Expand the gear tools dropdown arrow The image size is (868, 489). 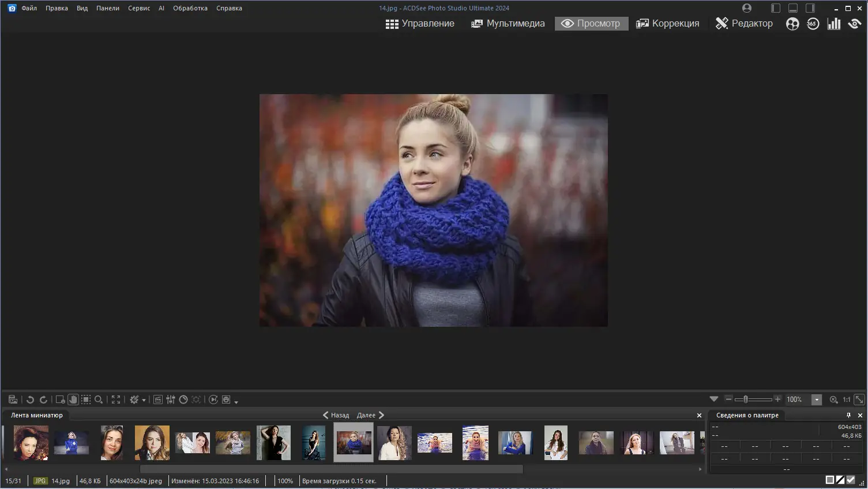(144, 400)
